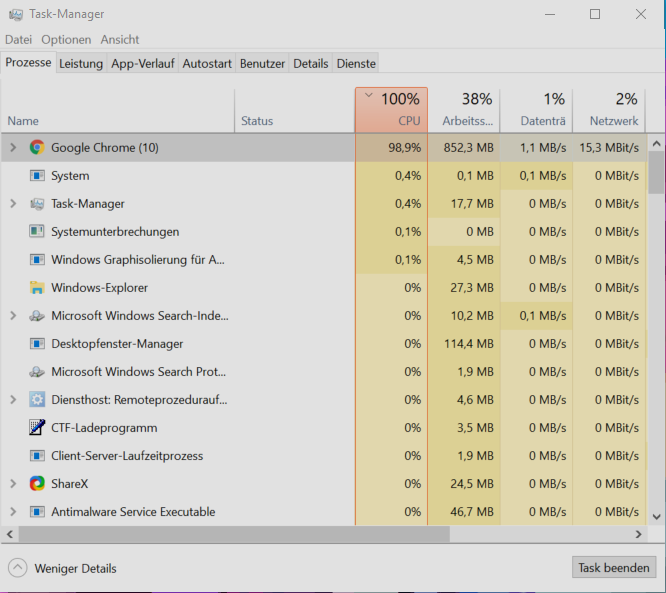
Task: Click the 46,7 MB memory value
Action: (472, 512)
